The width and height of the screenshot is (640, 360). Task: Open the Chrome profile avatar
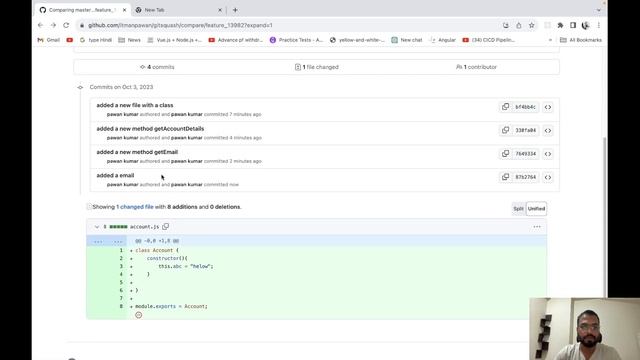tap(586, 25)
